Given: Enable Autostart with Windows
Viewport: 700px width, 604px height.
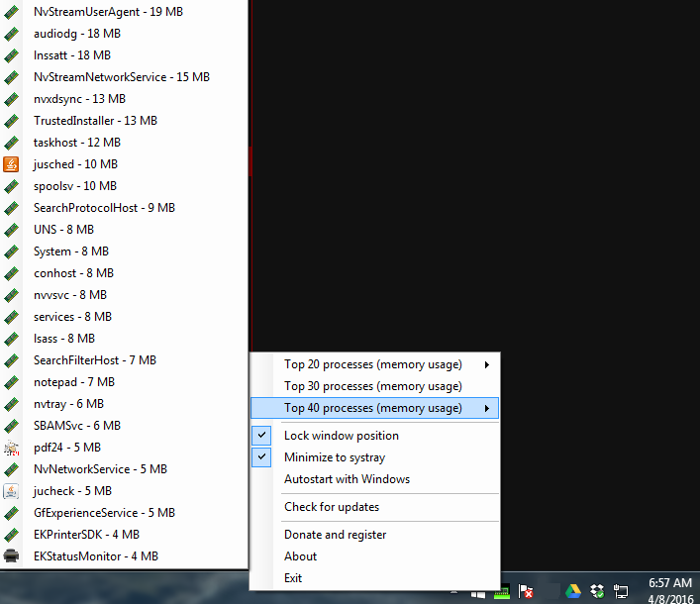Looking at the screenshot, I should (x=374, y=479).
